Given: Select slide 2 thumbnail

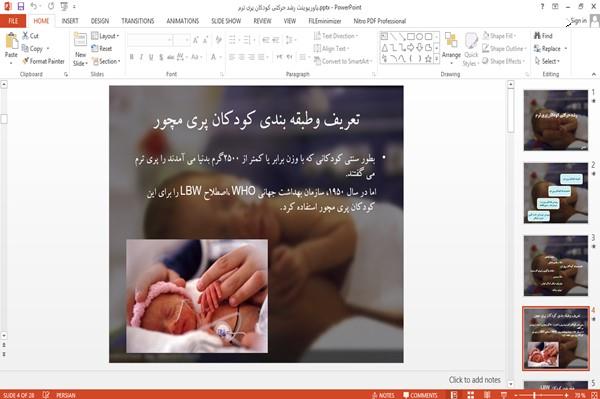Looking at the screenshot, I should pos(556,193).
